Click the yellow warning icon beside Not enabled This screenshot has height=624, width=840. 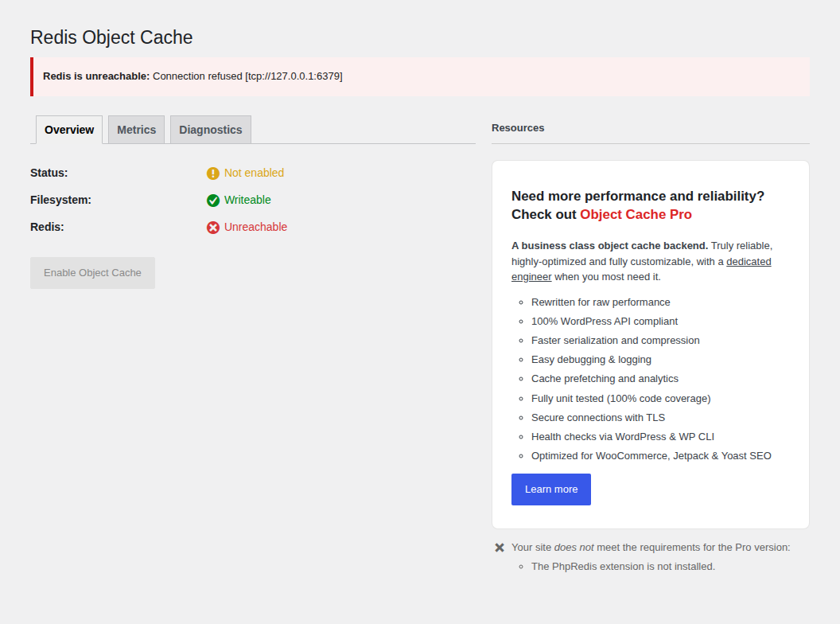[x=212, y=174]
